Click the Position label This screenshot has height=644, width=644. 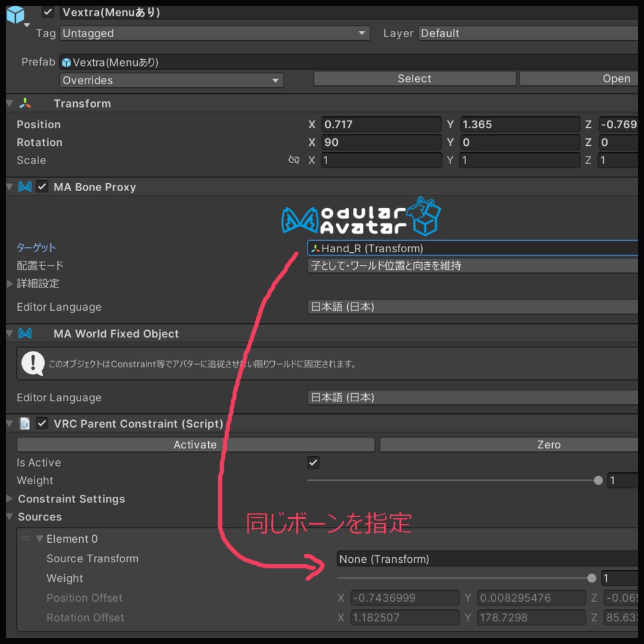tap(38, 125)
